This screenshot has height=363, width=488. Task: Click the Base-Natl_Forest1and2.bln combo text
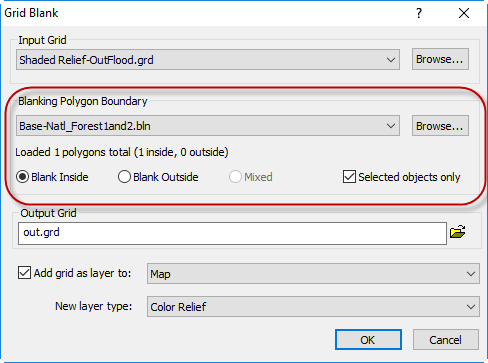point(85,126)
